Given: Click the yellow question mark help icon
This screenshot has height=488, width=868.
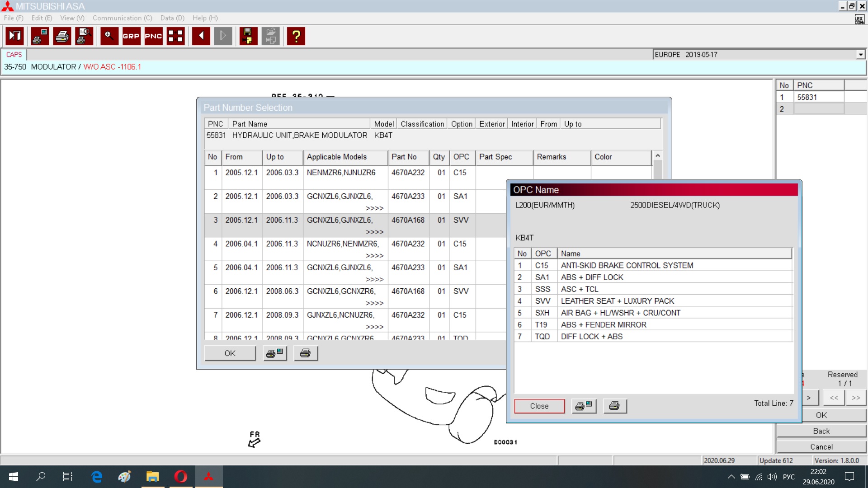Looking at the screenshot, I should (x=296, y=36).
